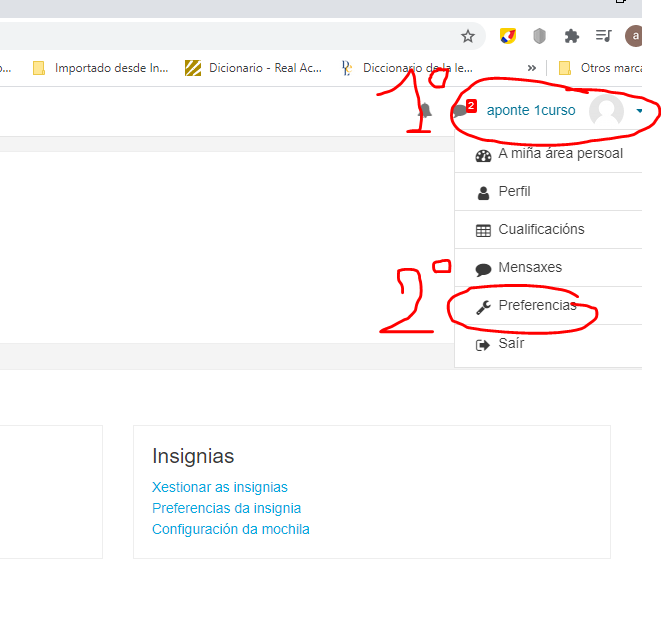This screenshot has width=661, height=637.
Task: Bookmark this page with the star icon
Action: pyautogui.click(x=467, y=36)
